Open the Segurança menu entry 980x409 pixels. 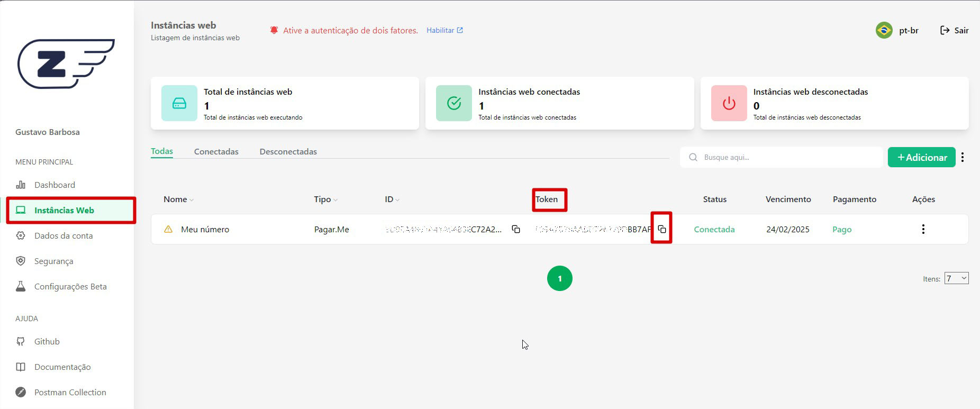(x=53, y=261)
